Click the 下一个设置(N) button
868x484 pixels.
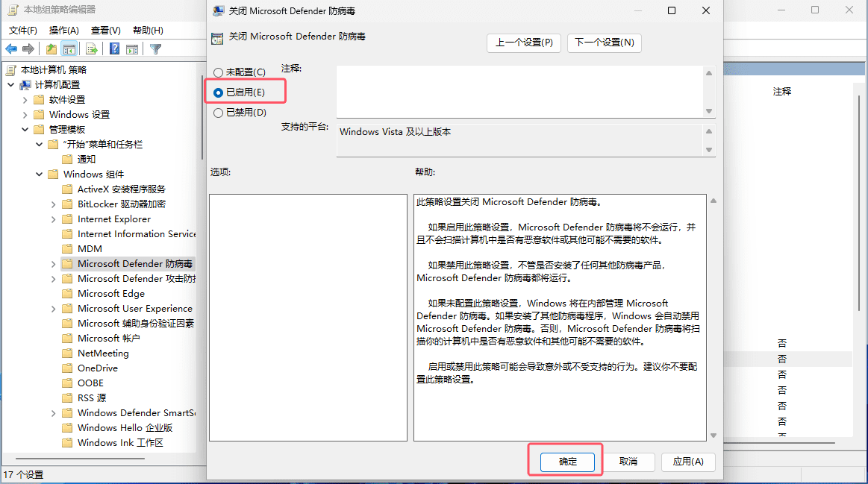(x=605, y=43)
